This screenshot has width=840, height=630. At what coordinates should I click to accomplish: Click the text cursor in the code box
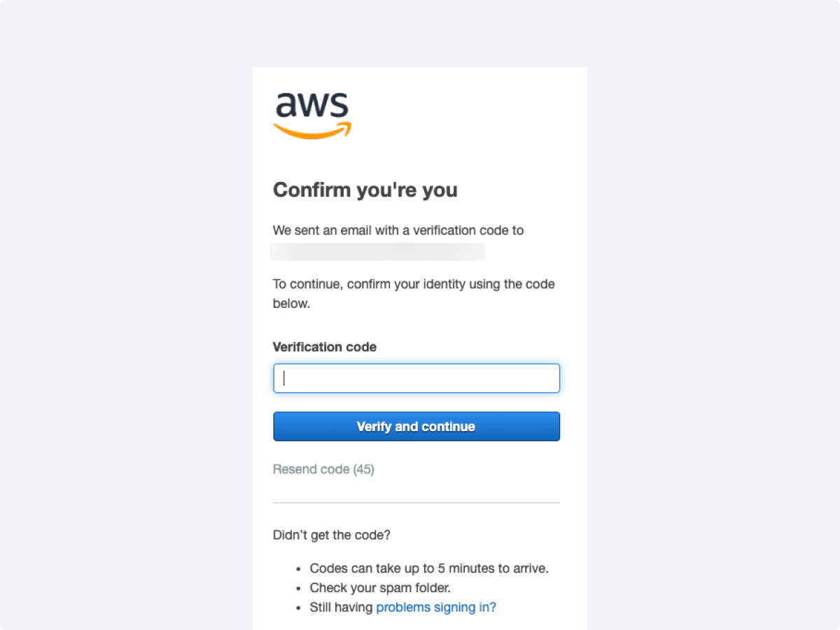283,378
